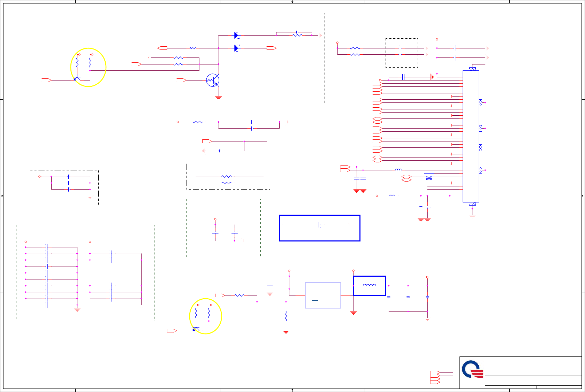Screen dimensions: 585x392
Task: Select the resistor between port and IC block input
Action: tap(239, 295)
